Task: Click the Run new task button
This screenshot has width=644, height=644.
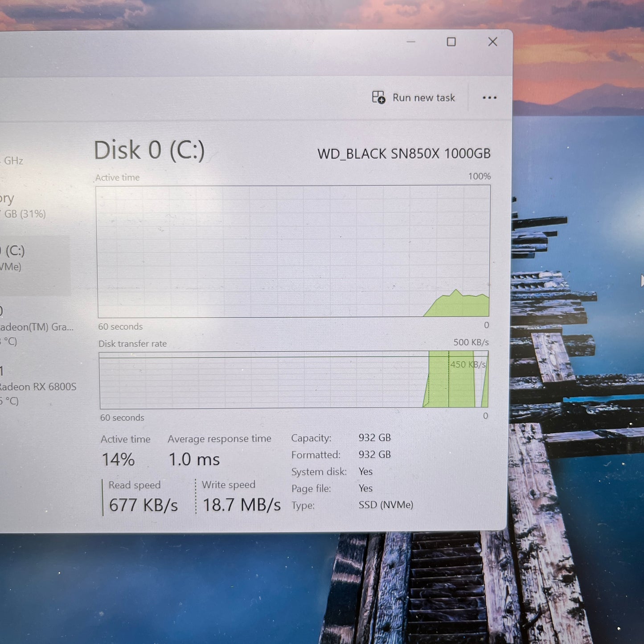Action: pyautogui.click(x=414, y=97)
